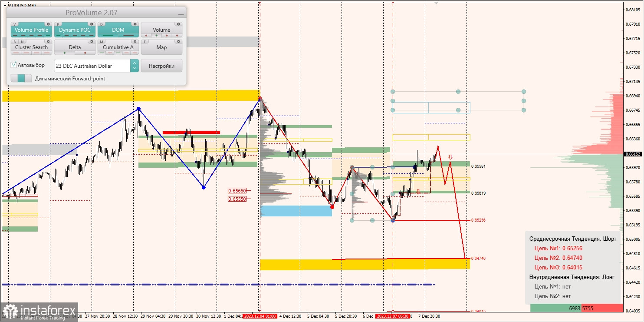Click the 0.65619 zone label
644x322 pixels.
478,193
